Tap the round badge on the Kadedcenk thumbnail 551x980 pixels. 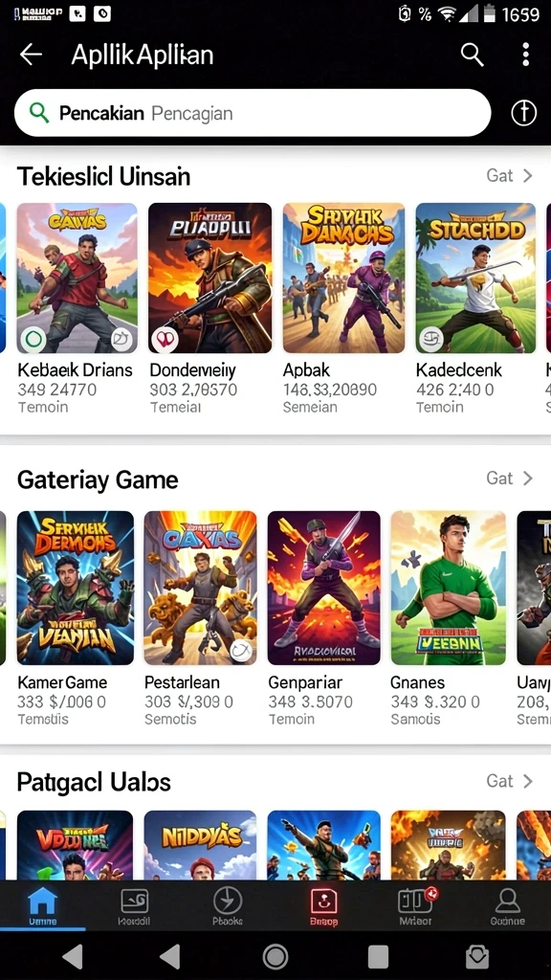431,340
